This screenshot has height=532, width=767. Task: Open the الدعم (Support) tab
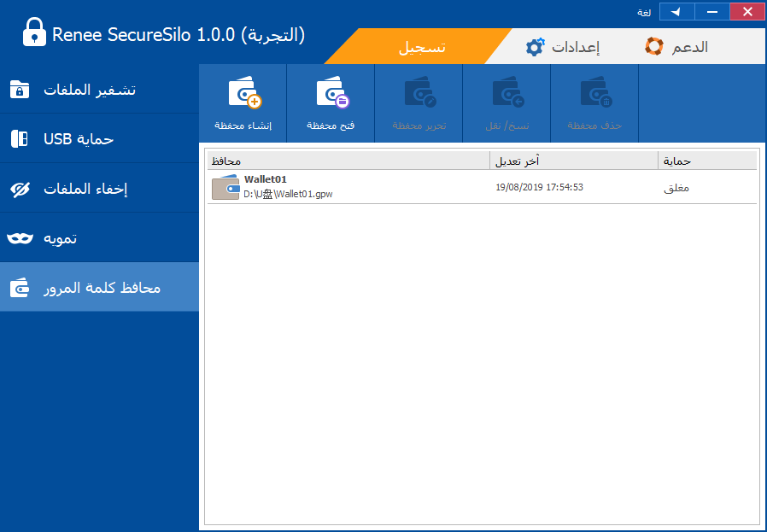[677, 47]
